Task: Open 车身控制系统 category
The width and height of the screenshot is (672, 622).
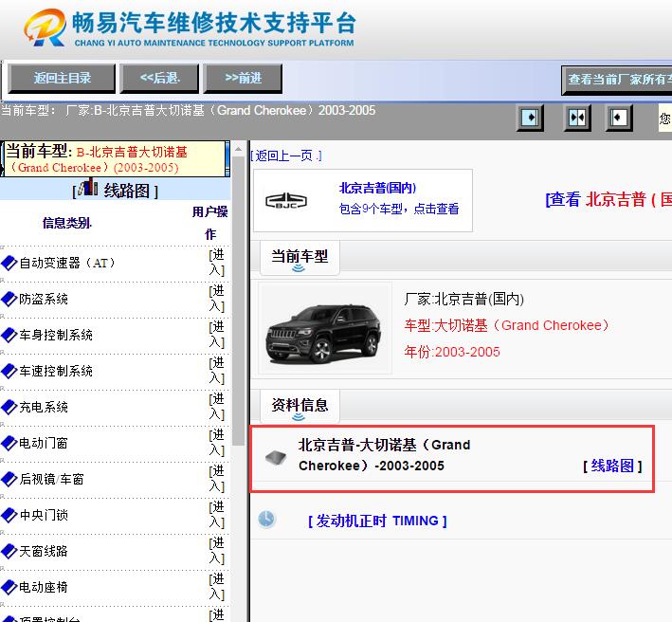Action: pyautogui.click(x=56, y=335)
